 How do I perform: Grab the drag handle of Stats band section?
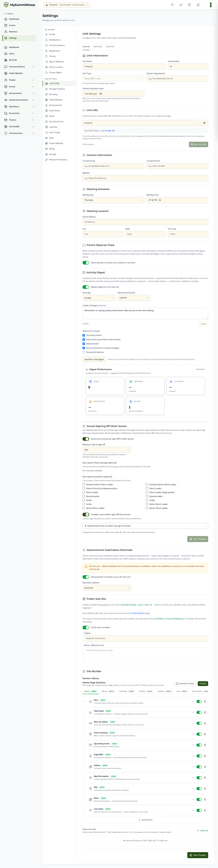85,712
